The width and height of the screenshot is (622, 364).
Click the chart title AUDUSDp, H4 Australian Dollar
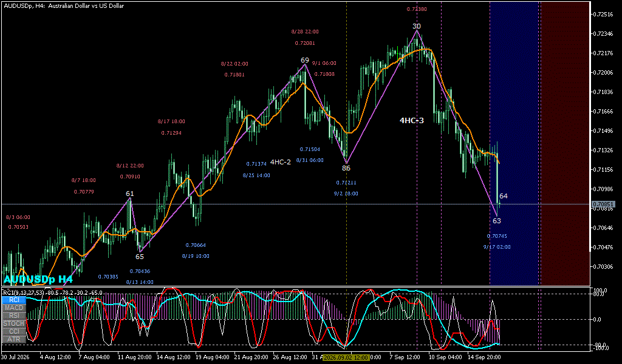pyautogui.click(x=64, y=6)
